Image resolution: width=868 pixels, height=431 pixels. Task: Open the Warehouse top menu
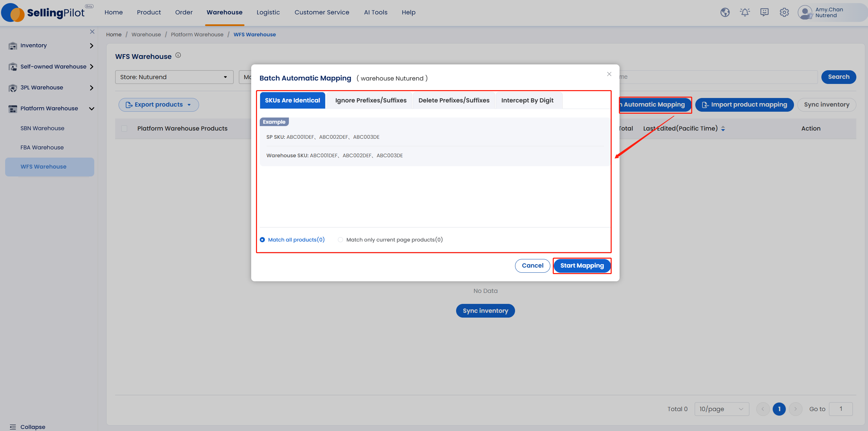(x=224, y=12)
